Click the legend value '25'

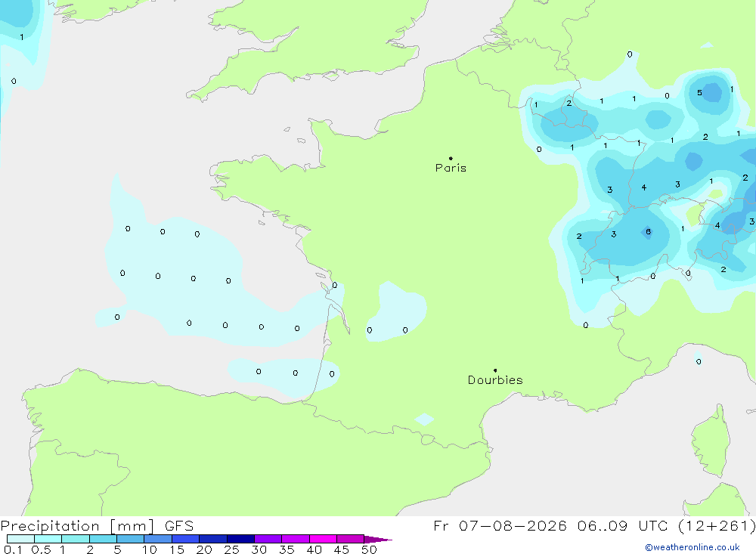click(x=232, y=549)
